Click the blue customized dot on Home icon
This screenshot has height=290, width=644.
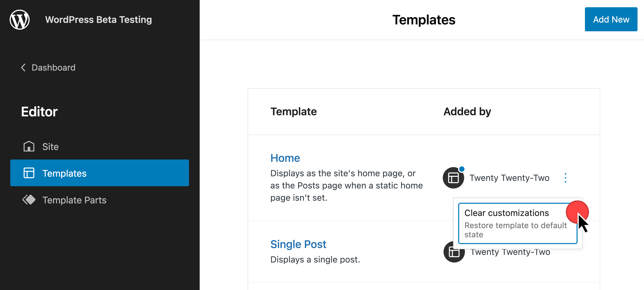[x=462, y=169]
